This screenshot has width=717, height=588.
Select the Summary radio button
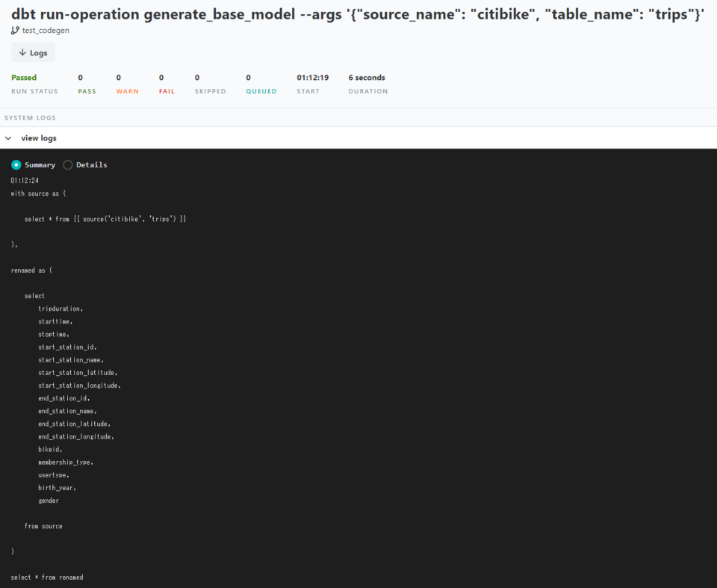coord(16,164)
